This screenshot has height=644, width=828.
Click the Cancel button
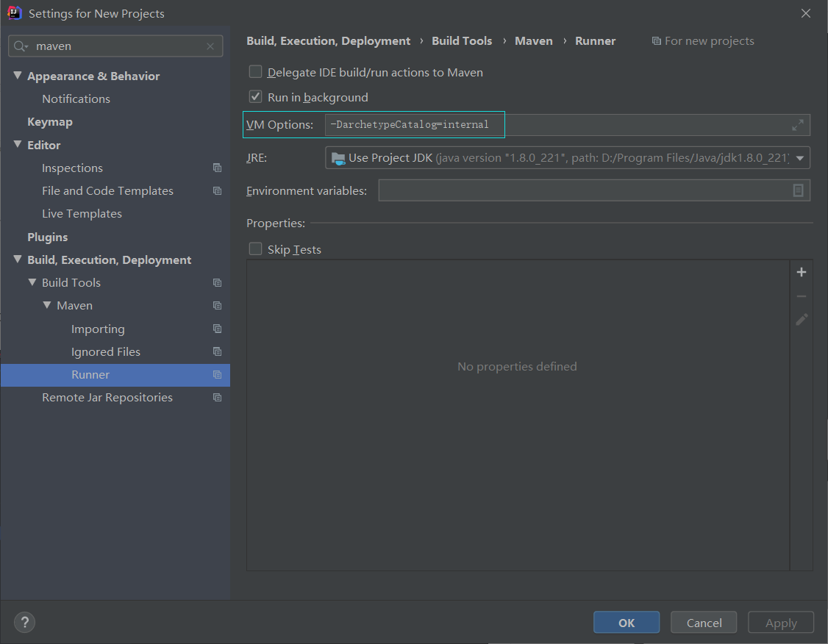coord(704,623)
